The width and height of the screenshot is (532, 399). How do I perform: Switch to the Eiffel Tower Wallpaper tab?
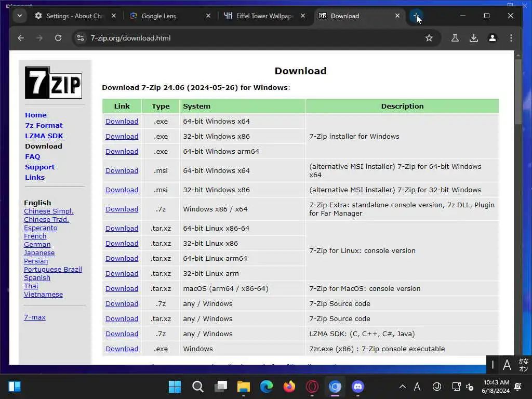(x=264, y=16)
